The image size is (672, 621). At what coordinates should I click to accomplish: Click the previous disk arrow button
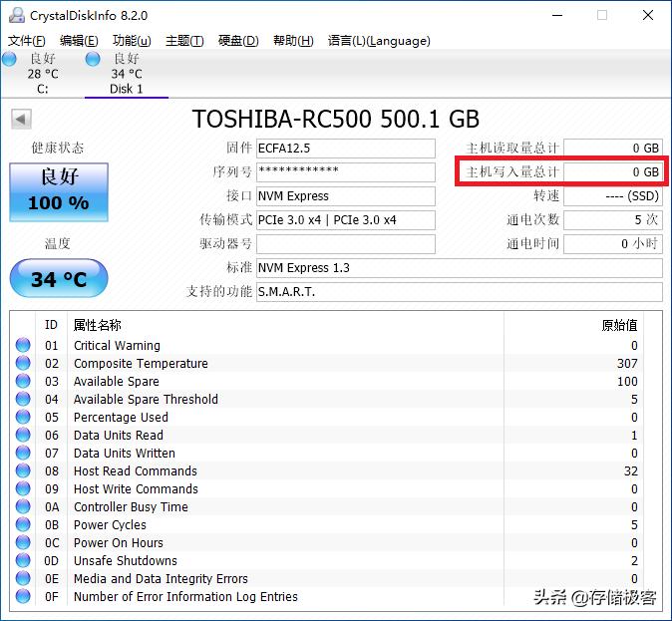pyautogui.click(x=20, y=120)
